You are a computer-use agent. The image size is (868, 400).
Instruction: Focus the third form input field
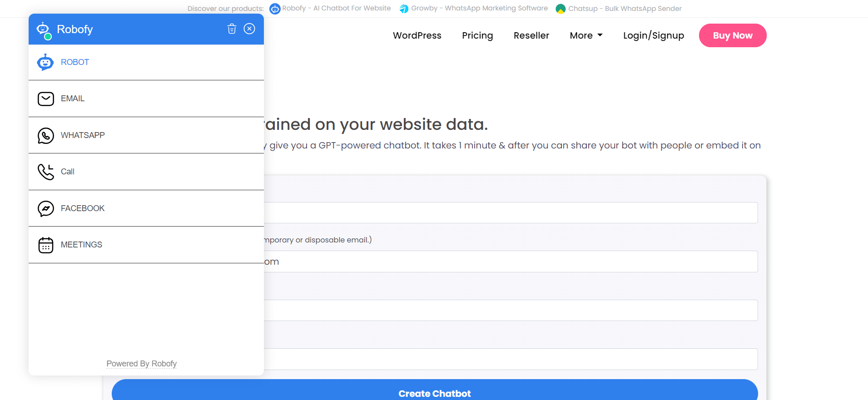click(x=511, y=310)
